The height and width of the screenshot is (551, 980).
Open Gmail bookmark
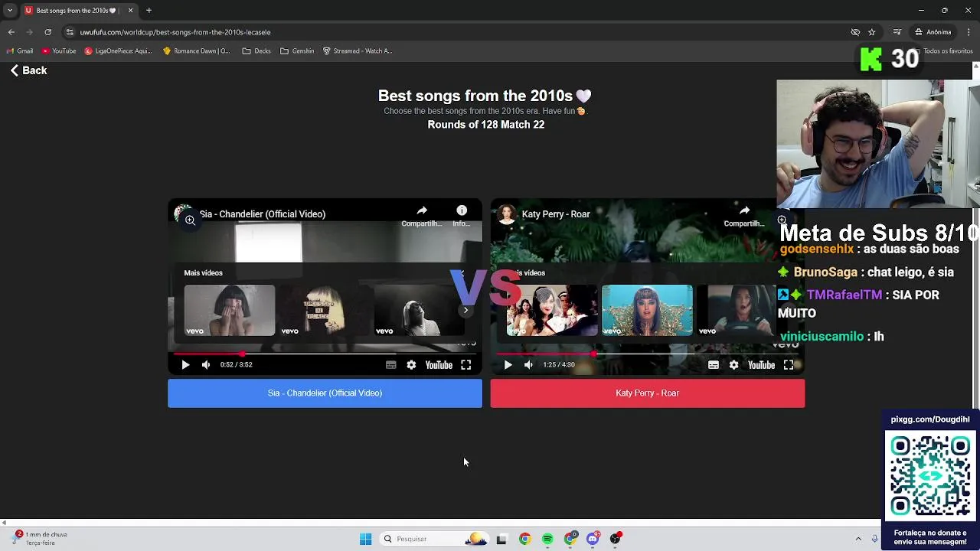(x=20, y=51)
